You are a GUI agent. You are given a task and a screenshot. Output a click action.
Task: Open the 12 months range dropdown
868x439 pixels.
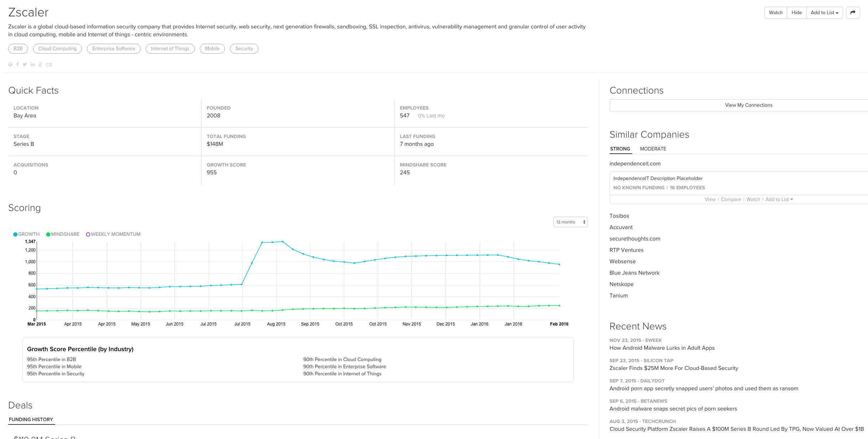[x=570, y=222]
